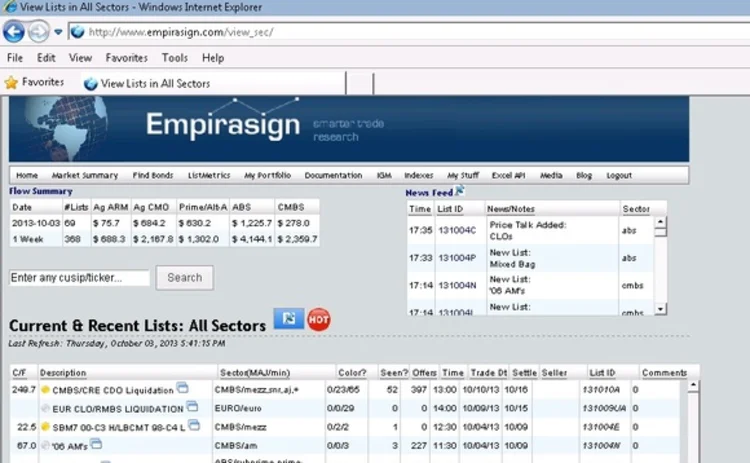This screenshot has width=750, height=463.
Task: Open Find Bonds page
Action: tap(153, 176)
